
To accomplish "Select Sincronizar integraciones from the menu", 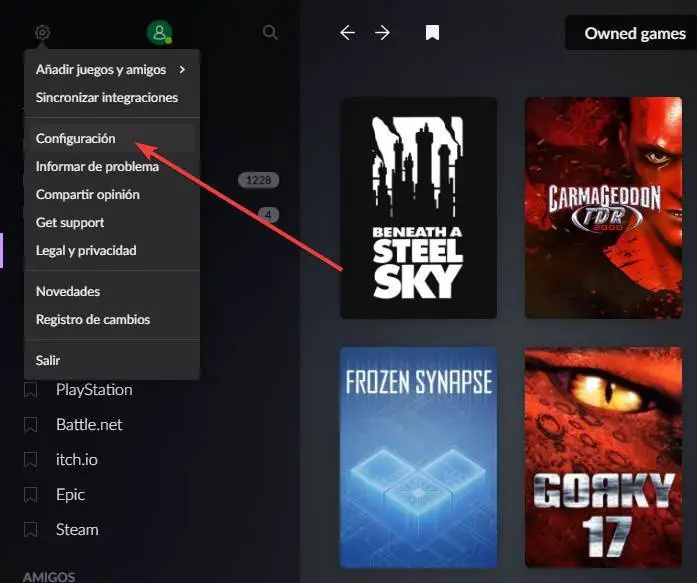I will point(112,98).
